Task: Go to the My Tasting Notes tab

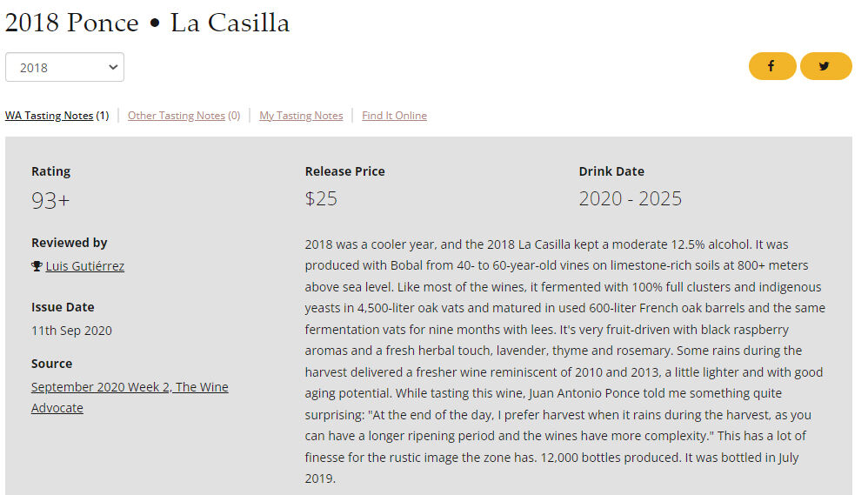Action: (x=301, y=116)
